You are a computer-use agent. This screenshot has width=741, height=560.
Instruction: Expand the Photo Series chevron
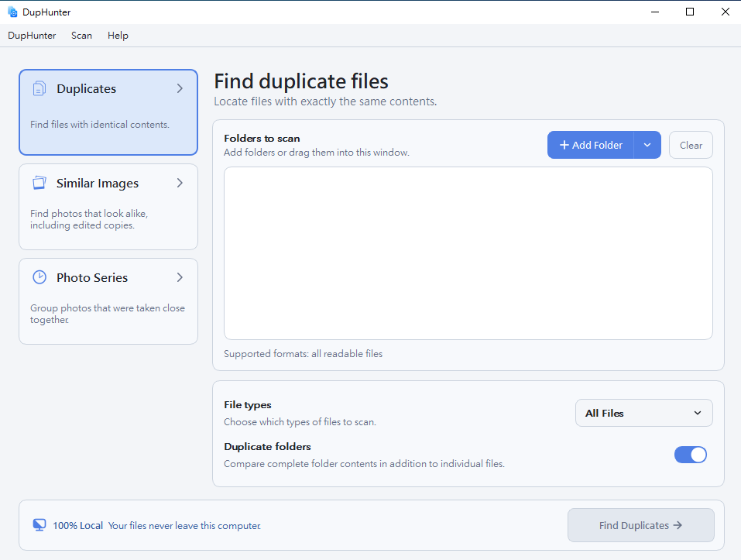(x=180, y=277)
